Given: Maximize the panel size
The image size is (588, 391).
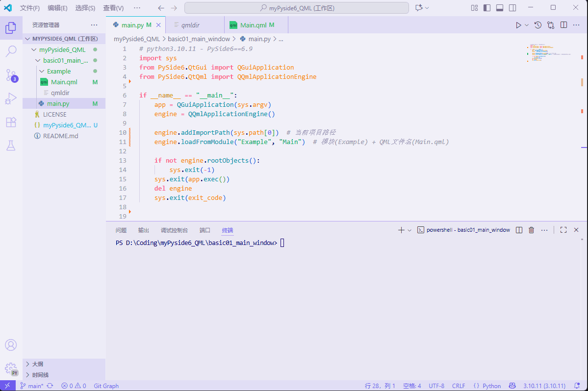Looking at the screenshot, I should pyautogui.click(x=563, y=230).
